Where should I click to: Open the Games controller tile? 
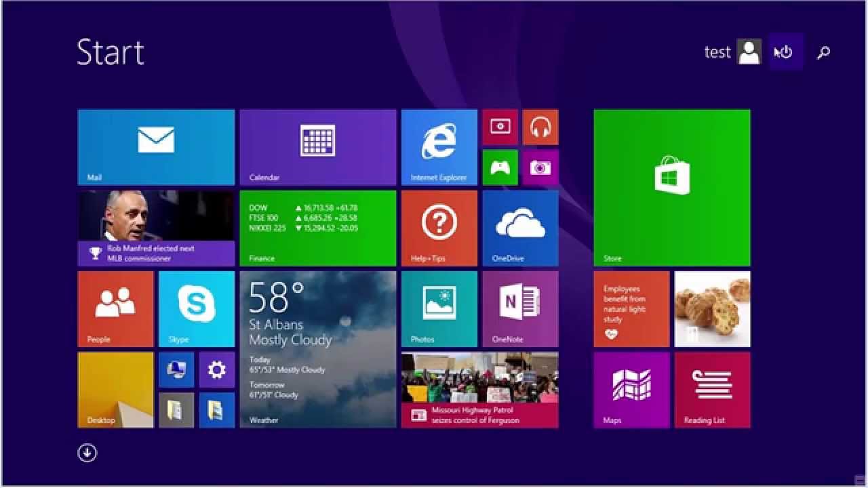click(x=500, y=167)
